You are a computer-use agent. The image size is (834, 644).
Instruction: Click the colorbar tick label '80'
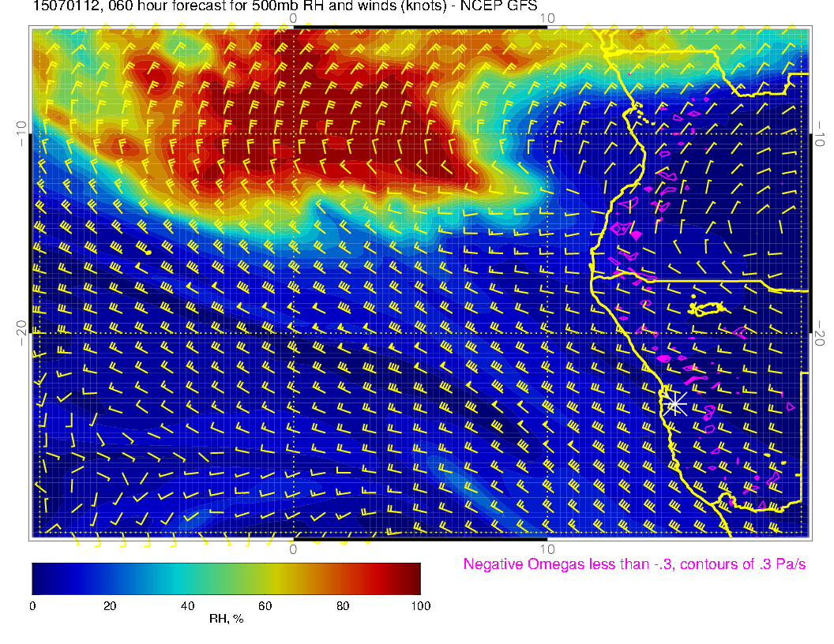[343, 606]
